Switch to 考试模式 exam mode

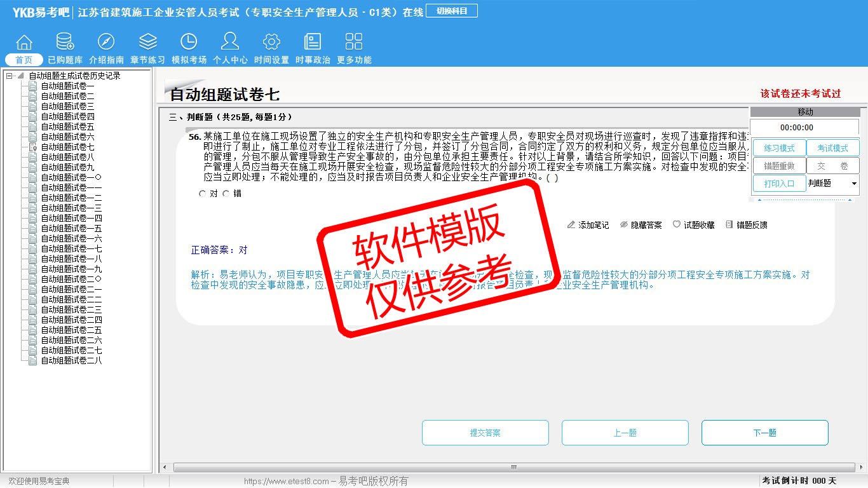(832, 148)
